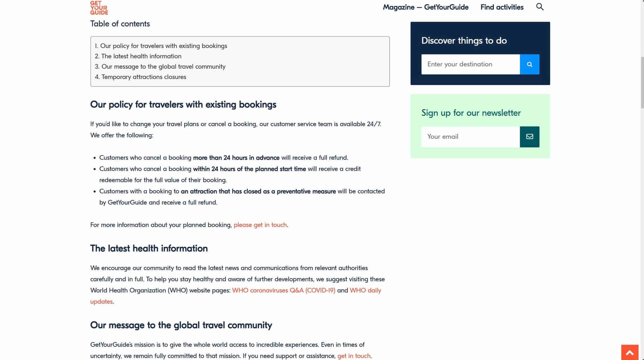Click the 'Our policy for travelers' table entry
Screen dimensions: 644x360
pos(164,46)
